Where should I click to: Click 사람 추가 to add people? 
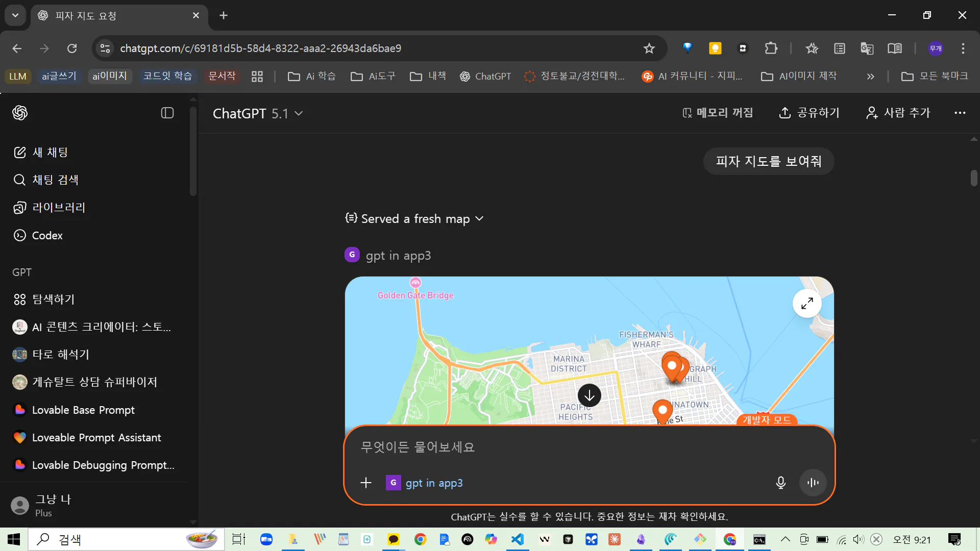898,113
